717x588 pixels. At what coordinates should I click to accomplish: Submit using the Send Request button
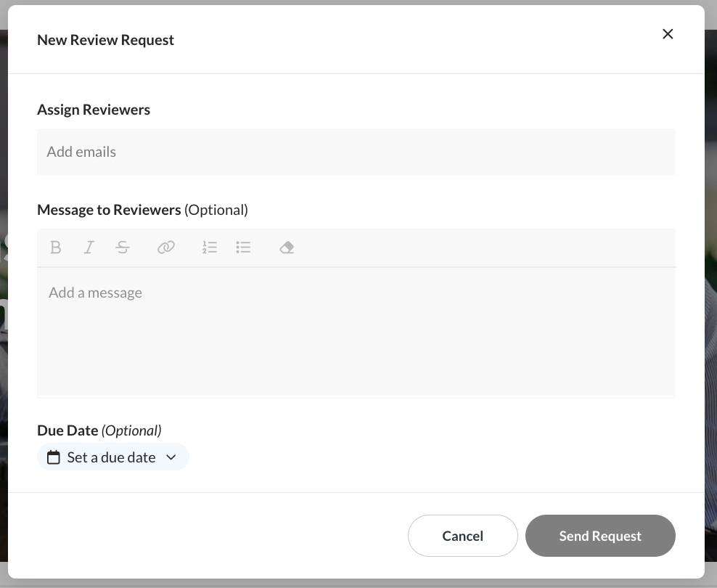600,536
